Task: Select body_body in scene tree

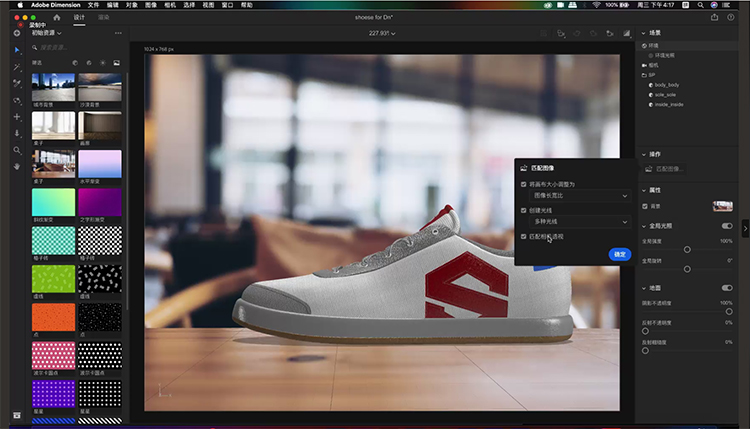Action: click(667, 85)
